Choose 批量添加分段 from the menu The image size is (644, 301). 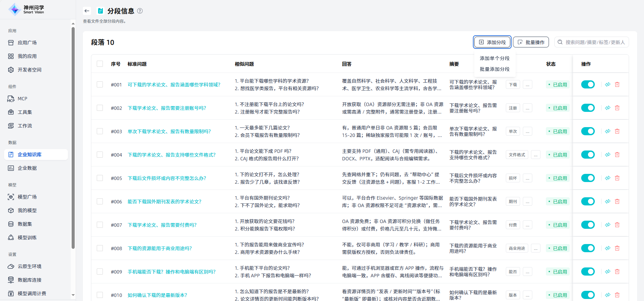point(494,69)
